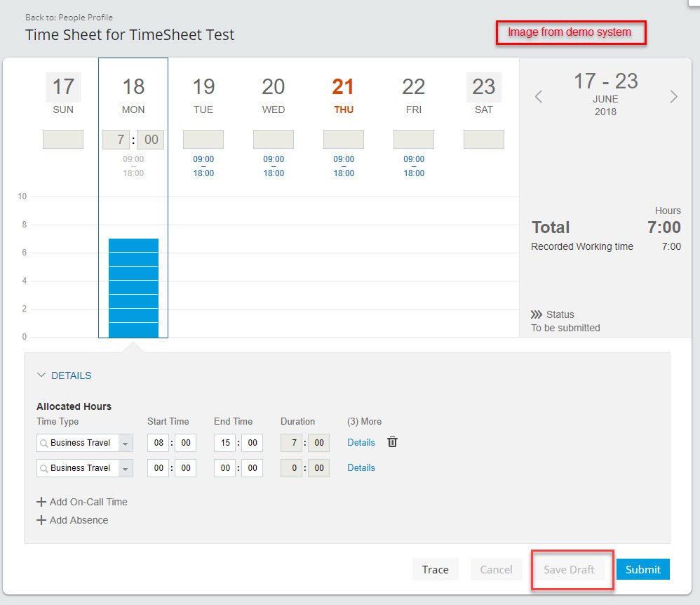Open the second Business Travel dropdown arrow

126,468
